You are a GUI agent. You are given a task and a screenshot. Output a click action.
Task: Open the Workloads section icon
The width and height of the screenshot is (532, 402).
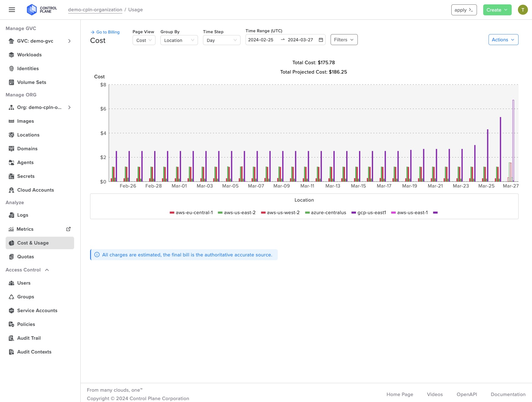(x=11, y=55)
